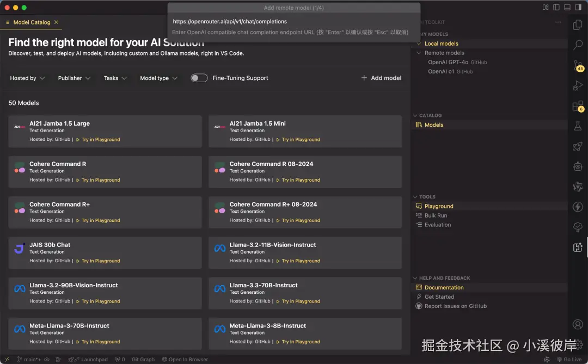The image size is (588, 364).
Task: Open Get Started under Help and Feedback
Action: click(489, 297)
